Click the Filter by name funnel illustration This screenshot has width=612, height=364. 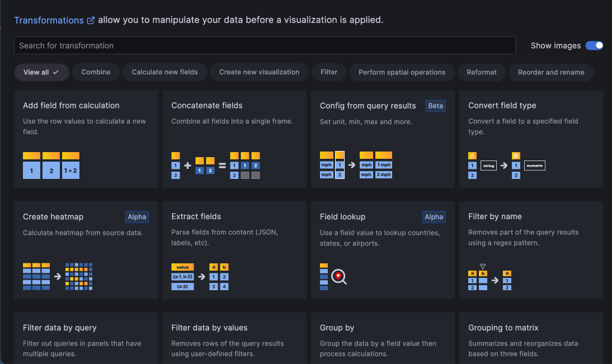(490, 277)
